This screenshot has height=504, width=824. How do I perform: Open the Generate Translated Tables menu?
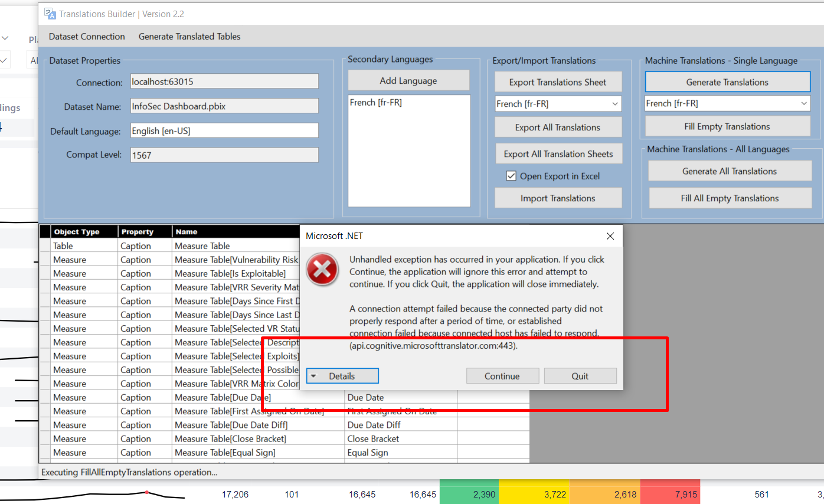(189, 37)
